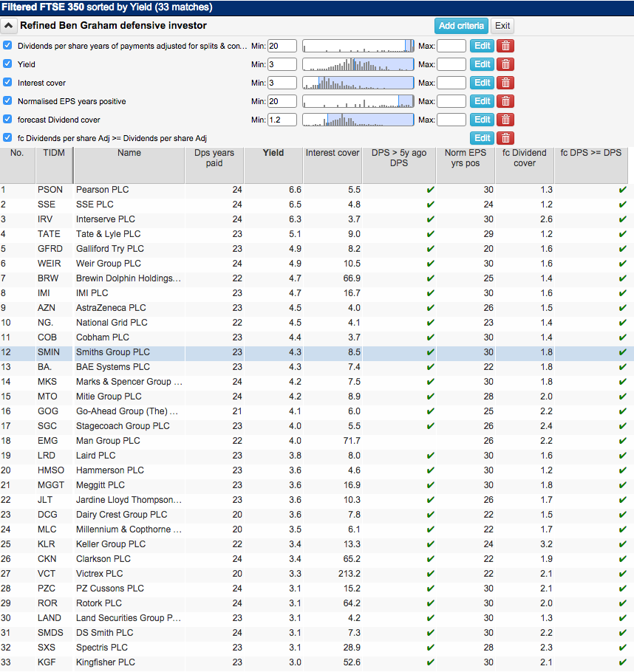This screenshot has height=672, width=634.
Task: Select Tate & Lyle PLC
Action: click(x=317, y=234)
